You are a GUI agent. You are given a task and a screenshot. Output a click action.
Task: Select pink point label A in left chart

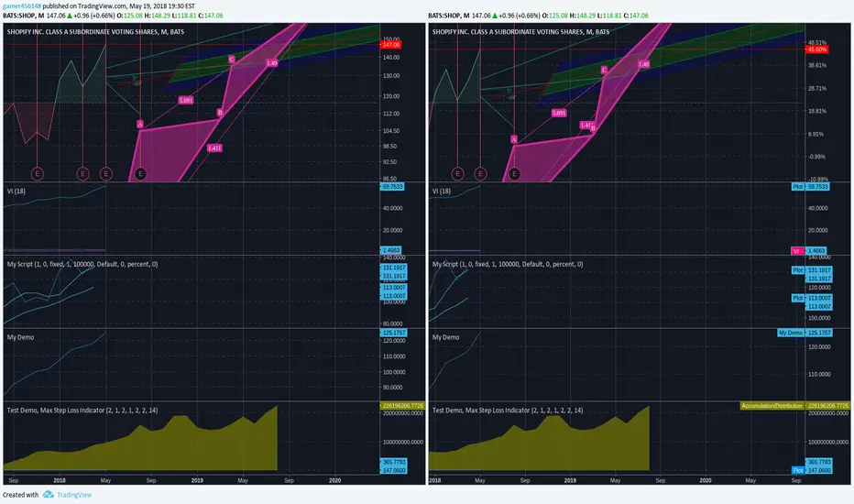[140, 125]
